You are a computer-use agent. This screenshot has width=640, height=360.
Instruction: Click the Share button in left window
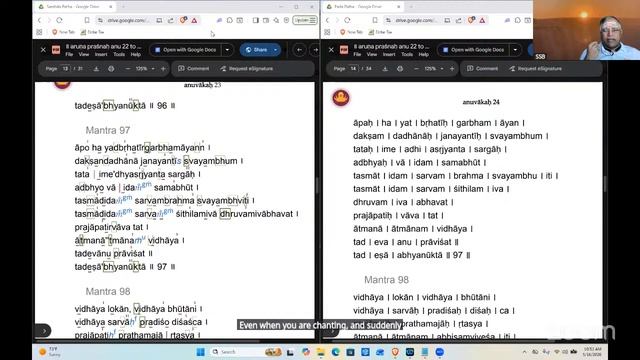(256, 50)
